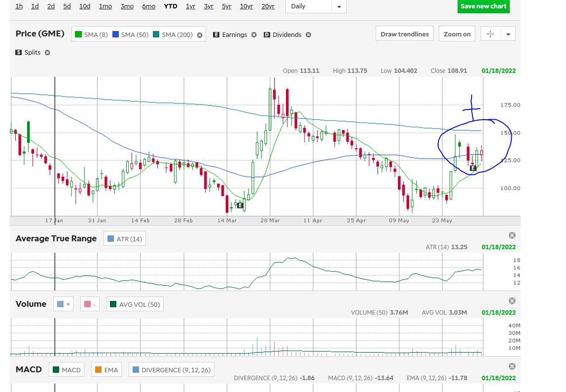The height and width of the screenshot is (392, 566).
Task: Set chart range to 6mo
Action: tap(149, 6)
